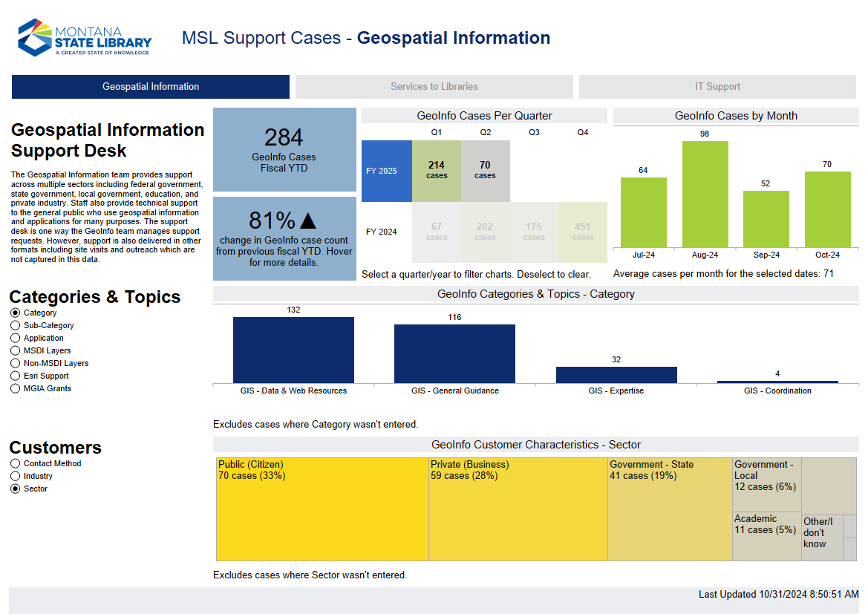Select the Geospatial Information tab
This screenshot has width=868, height=614.
tap(149, 87)
